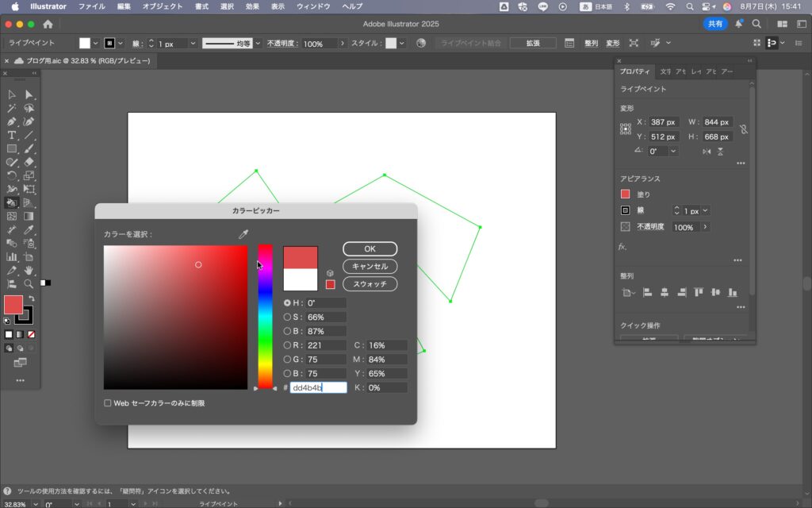
Task: Set fill to None in toolbox
Action: click(31, 335)
